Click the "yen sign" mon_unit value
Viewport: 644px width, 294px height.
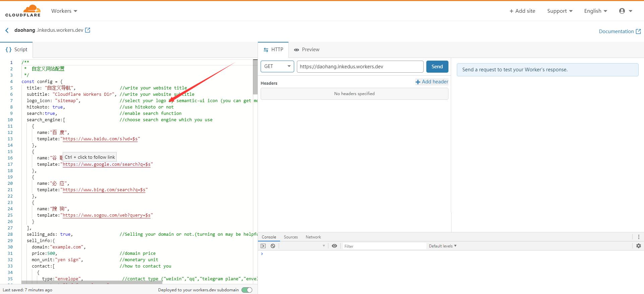tap(68, 260)
